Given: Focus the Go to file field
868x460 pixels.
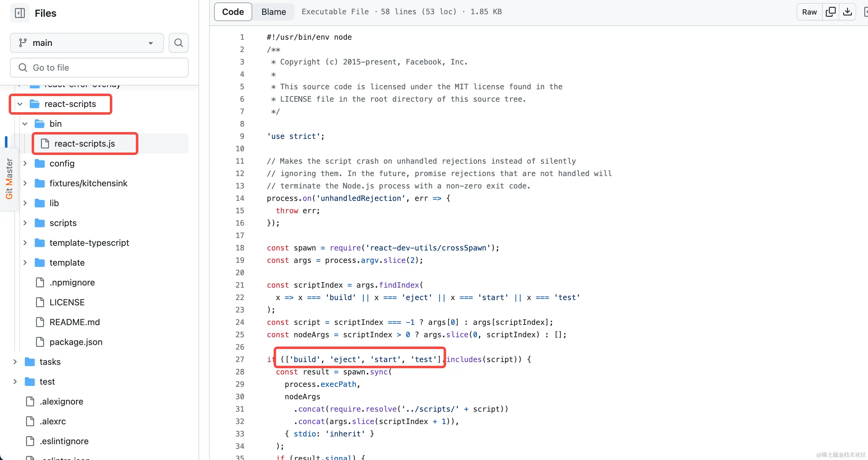Looking at the screenshot, I should point(99,68).
